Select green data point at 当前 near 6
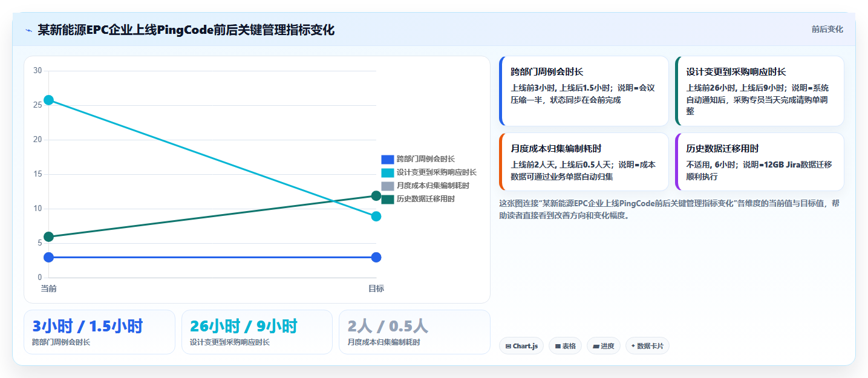868x378 pixels. tap(49, 237)
